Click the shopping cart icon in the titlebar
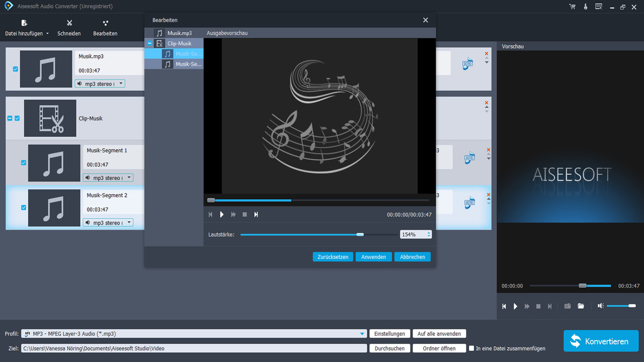644x362 pixels. [572, 6]
